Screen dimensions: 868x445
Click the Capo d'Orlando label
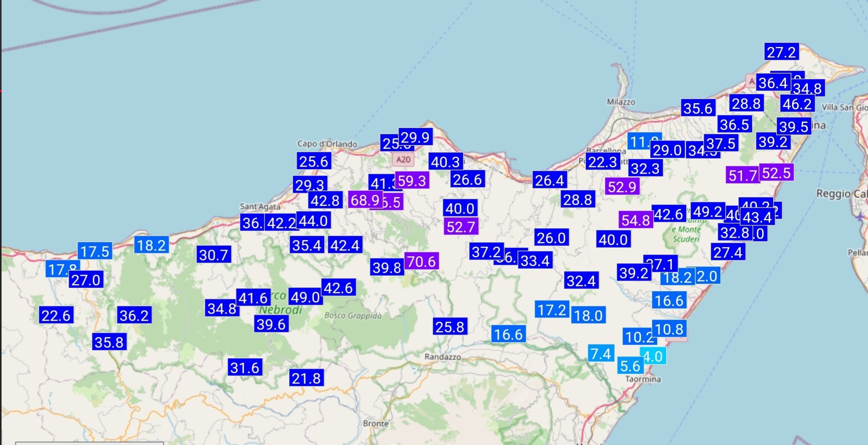click(327, 144)
